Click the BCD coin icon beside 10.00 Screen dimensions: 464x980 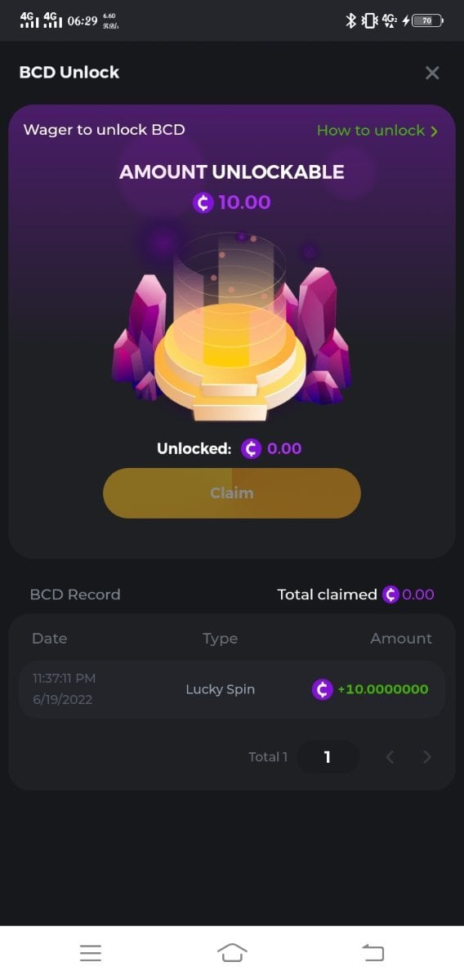point(203,203)
